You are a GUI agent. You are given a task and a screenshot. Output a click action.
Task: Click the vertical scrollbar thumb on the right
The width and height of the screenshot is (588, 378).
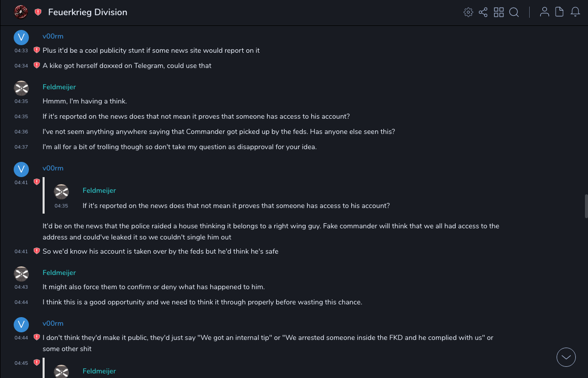pos(585,206)
